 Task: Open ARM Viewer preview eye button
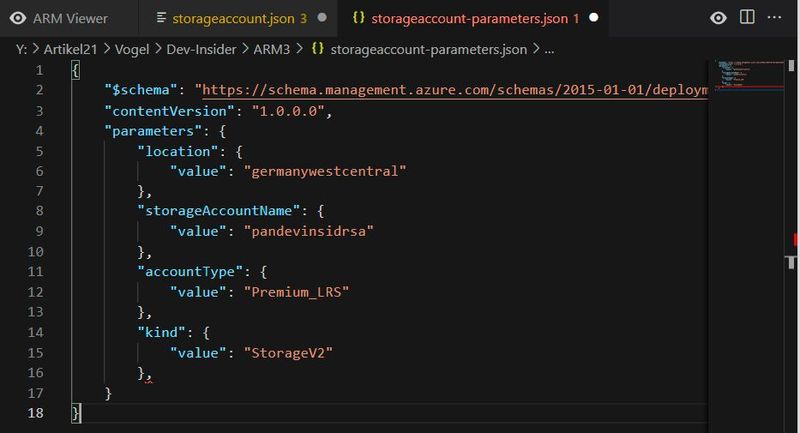(x=718, y=18)
